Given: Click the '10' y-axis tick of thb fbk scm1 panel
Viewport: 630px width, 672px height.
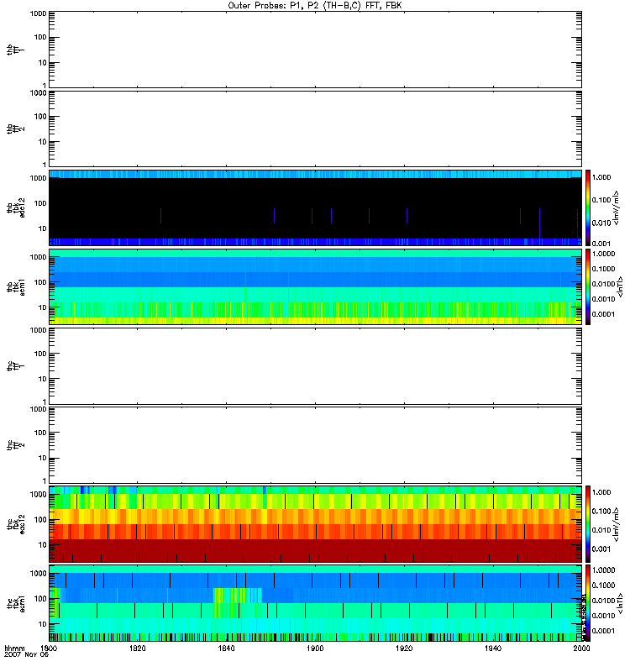Looking at the screenshot, I should pyautogui.click(x=43, y=307).
